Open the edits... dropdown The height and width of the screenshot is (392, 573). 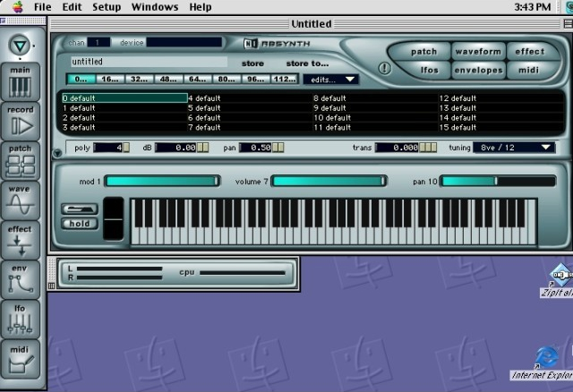click(x=331, y=80)
